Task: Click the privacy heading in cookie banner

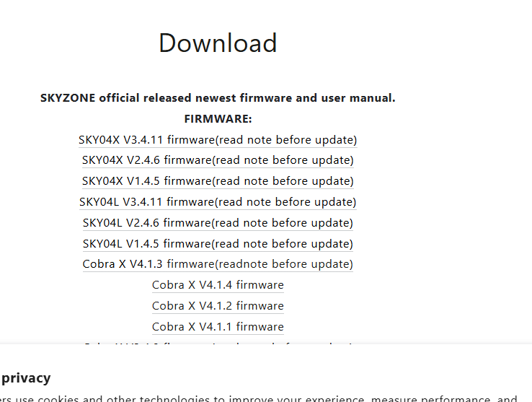Action: coord(26,378)
